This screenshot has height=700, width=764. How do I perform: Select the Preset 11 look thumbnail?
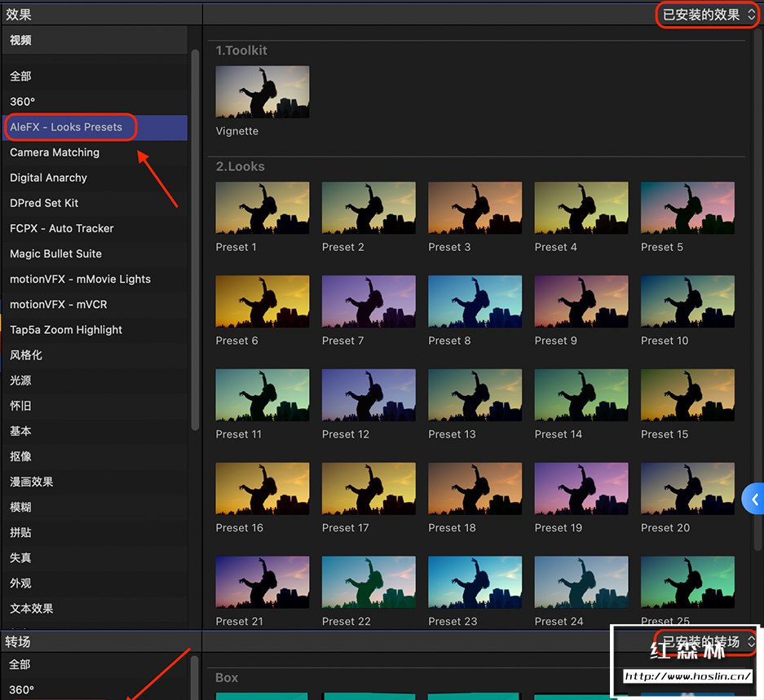tap(262, 394)
